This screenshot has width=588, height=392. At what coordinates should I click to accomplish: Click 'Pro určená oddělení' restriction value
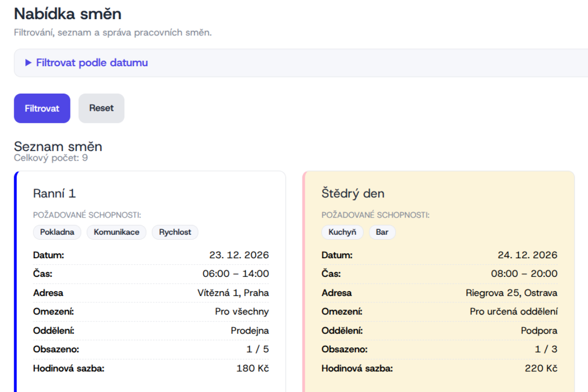(x=514, y=312)
